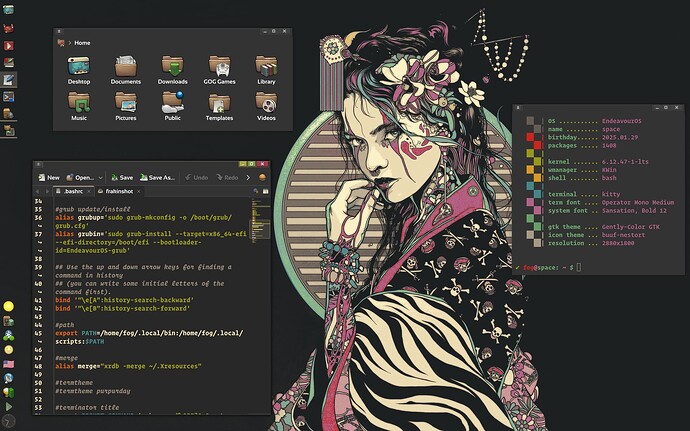Click the pink color block in terminal
Screen dimensions: 690x431
534,206
